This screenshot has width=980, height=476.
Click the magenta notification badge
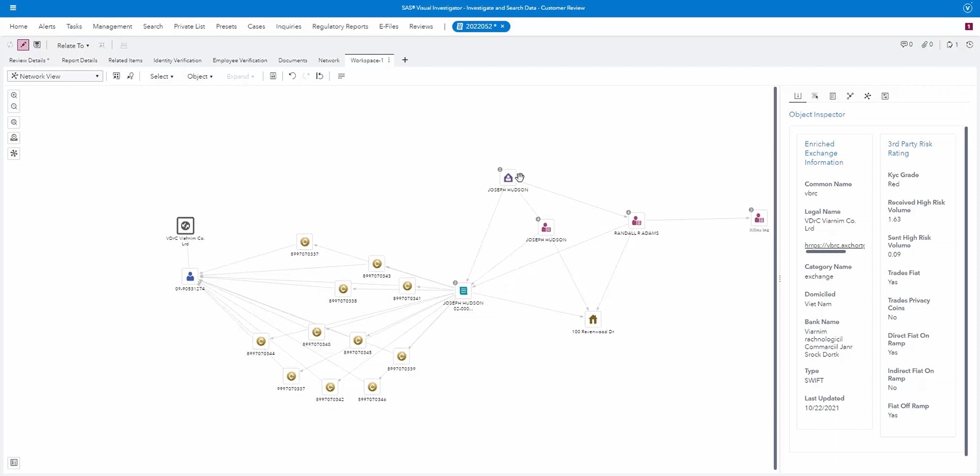[x=969, y=26]
